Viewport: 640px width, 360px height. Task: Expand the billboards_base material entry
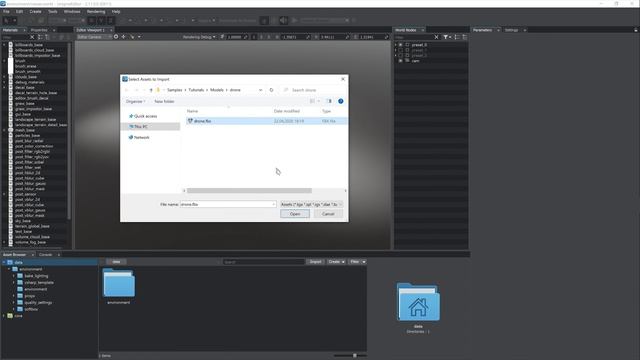coord(4,45)
